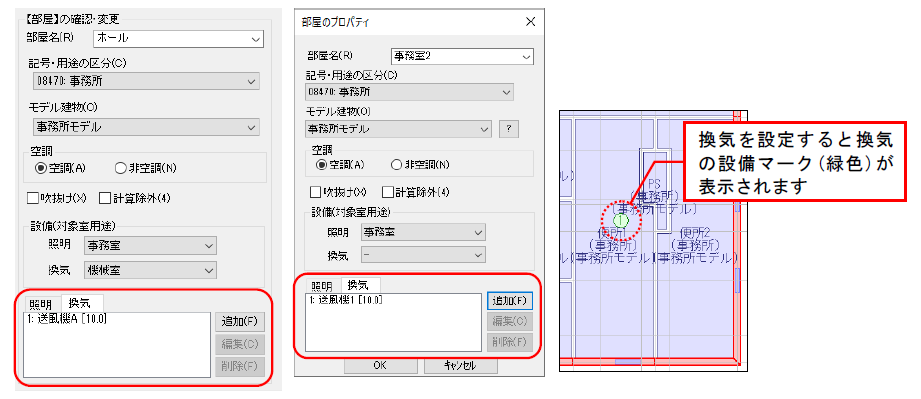The image size is (921, 399).
Task: Open 換気 dropdown showing 機械室
Action: (150, 270)
